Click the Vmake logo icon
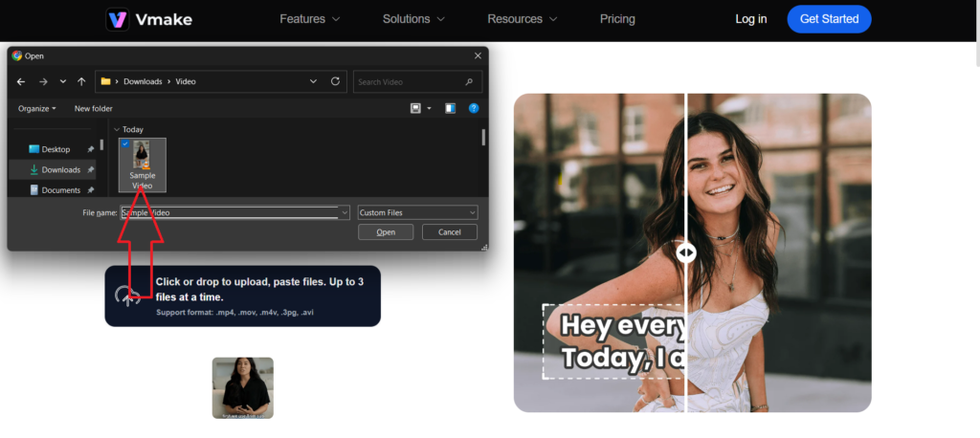 (118, 19)
